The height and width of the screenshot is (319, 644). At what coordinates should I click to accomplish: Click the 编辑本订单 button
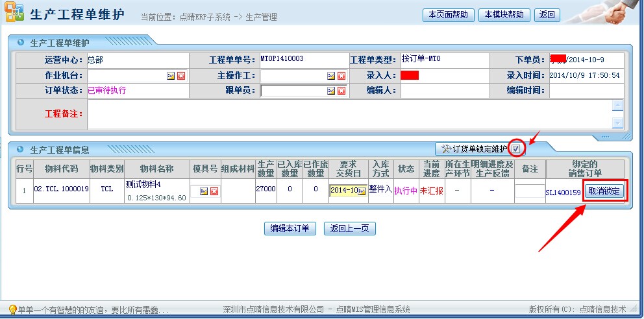[290, 228]
